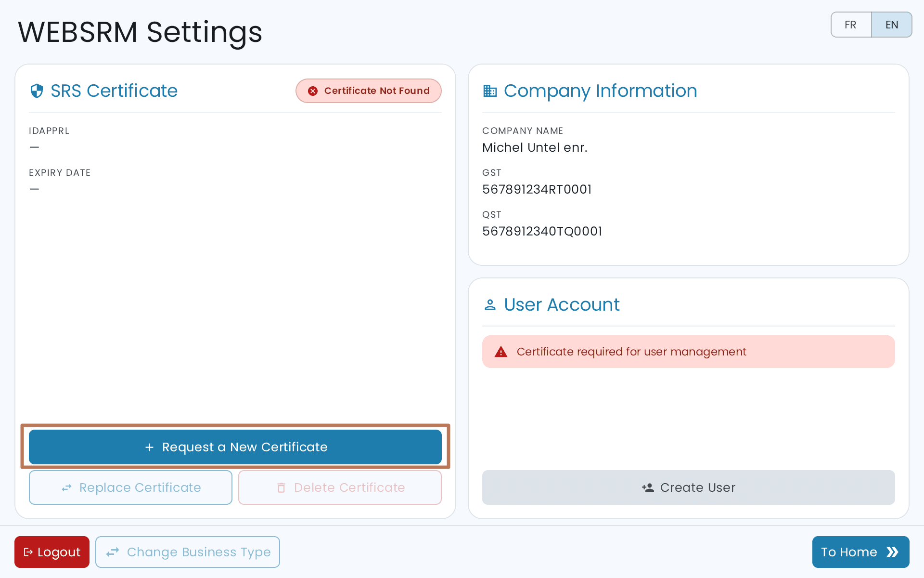The image size is (924, 578).
Task: Click the IDAPPRL label
Action: [x=49, y=131]
